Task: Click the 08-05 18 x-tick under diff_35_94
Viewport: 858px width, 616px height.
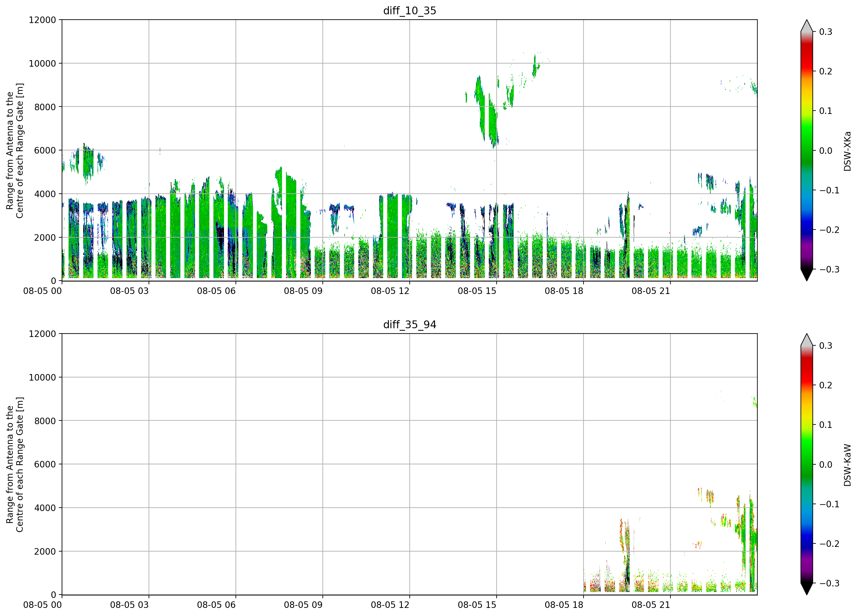Action: [564, 605]
